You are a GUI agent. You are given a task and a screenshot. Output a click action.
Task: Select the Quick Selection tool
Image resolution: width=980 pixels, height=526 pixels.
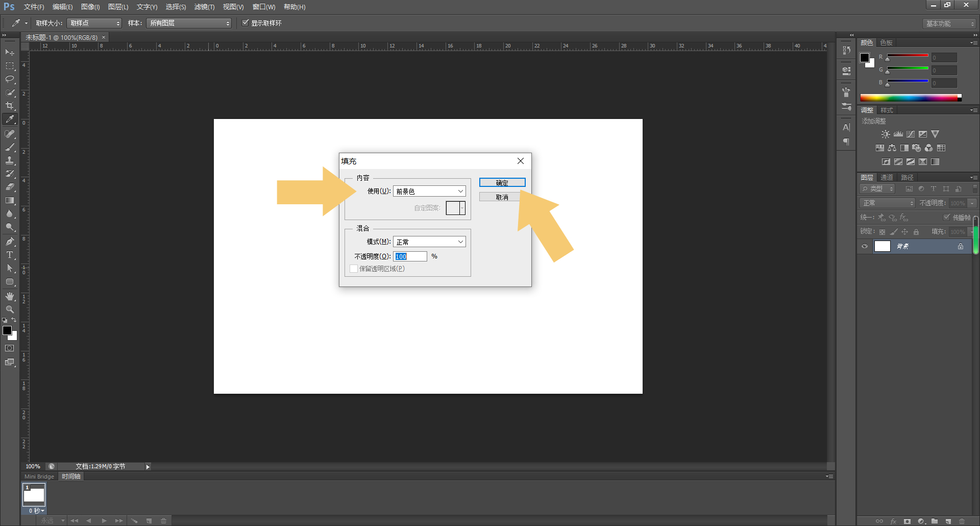[10, 92]
